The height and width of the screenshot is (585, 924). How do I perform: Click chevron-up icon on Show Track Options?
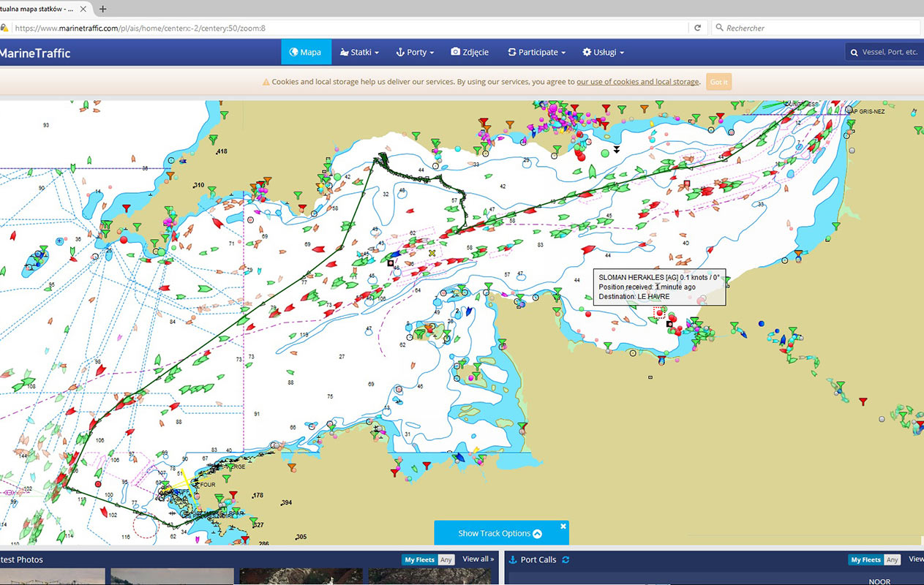point(537,534)
